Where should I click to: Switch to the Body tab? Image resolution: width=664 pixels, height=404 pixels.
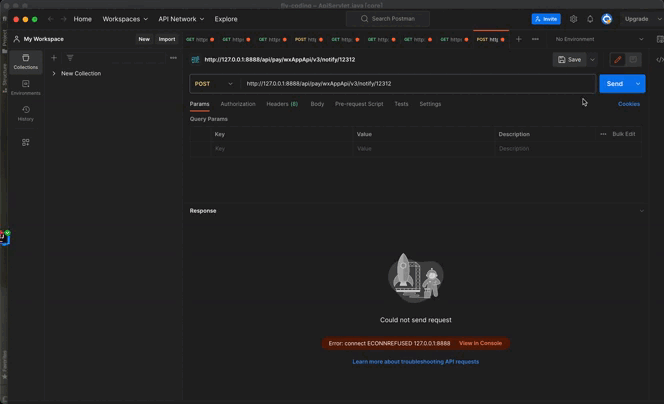click(317, 104)
